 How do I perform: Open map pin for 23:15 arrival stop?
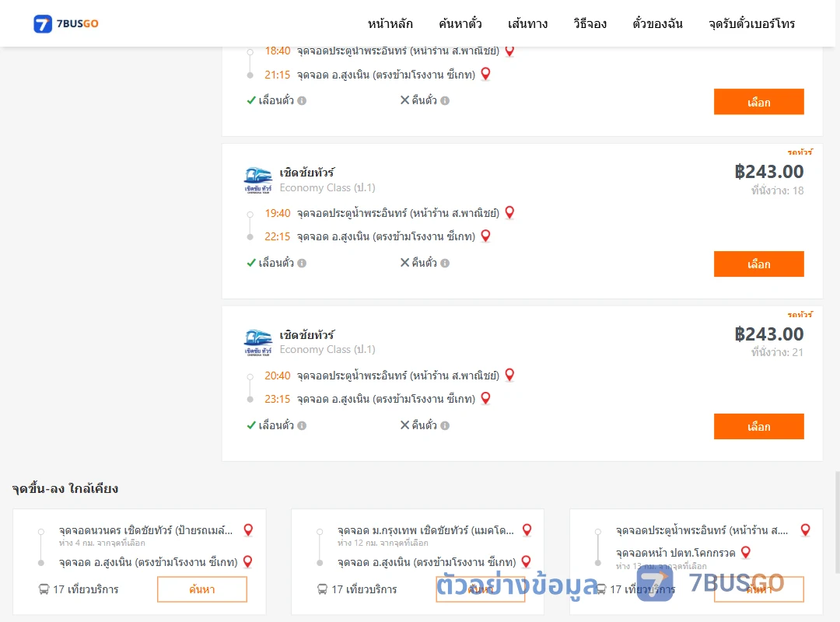click(x=485, y=398)
